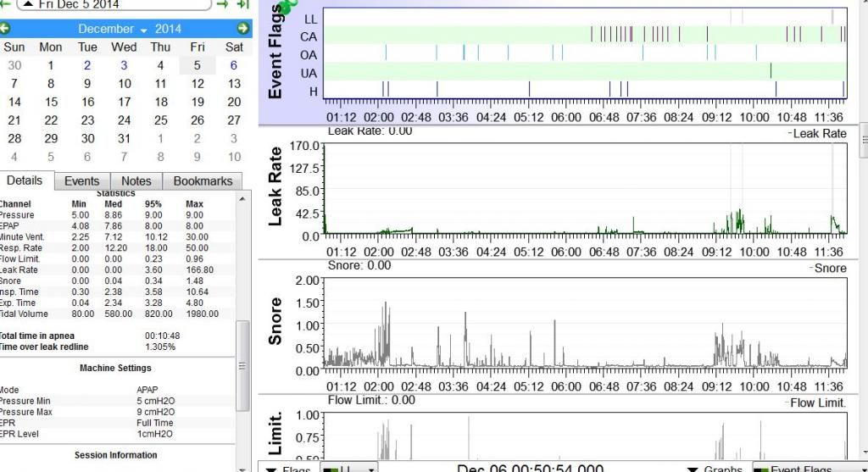868x472 pixels.
Task: Click the LL row label in Event Flags
Action: [310, 19]
